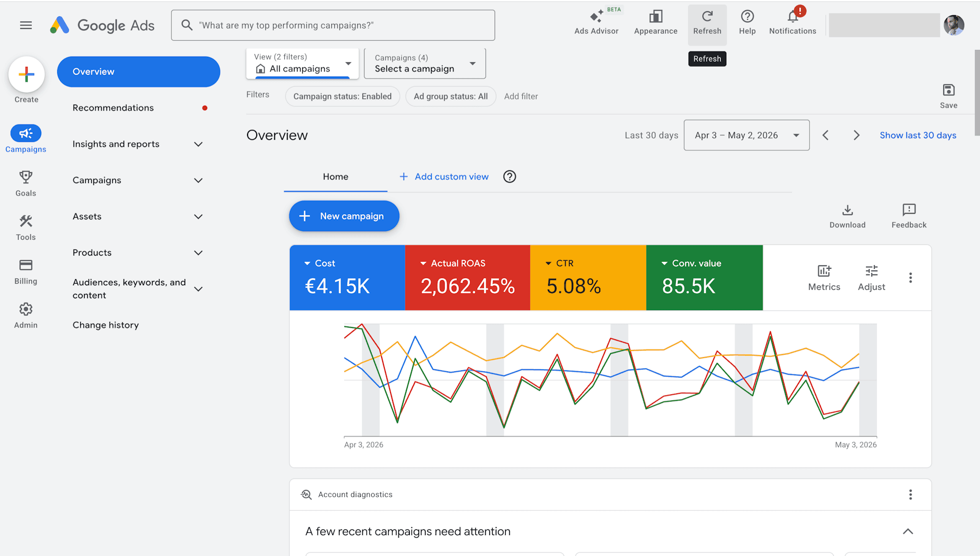Open Select a campaign dropdown
Image resolution: width=980 pixels, height=556 pixels.
(x=425, y=63)
